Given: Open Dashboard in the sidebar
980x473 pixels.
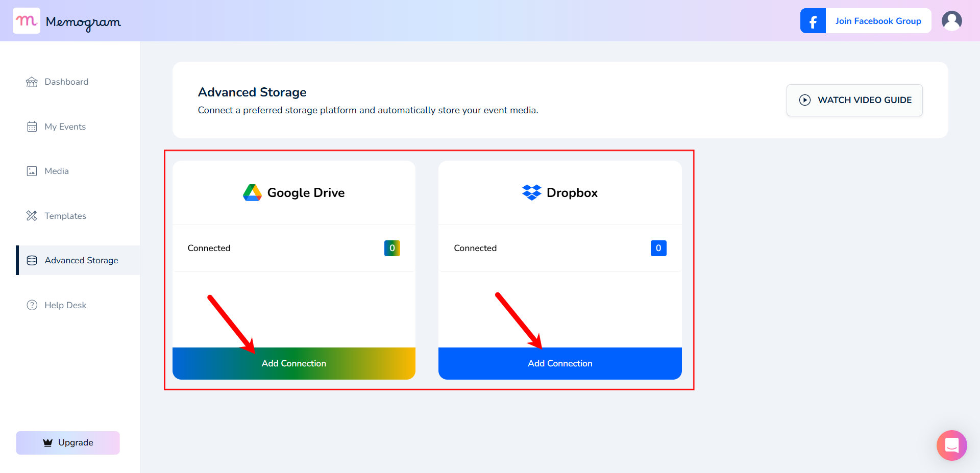Looking at the screenshot, I should point(66,82).
